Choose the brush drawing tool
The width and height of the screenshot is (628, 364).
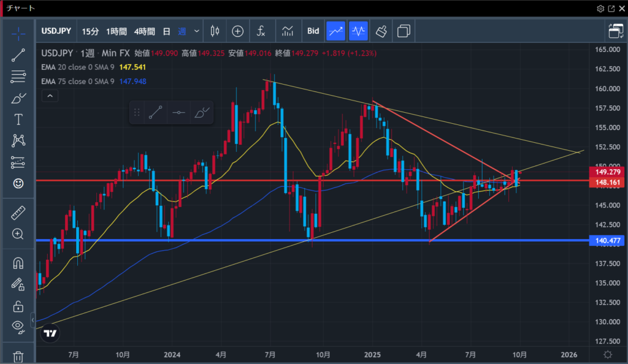[18, 98]
